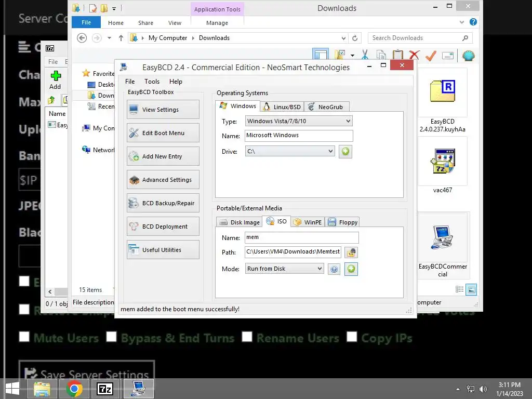The image size is (532, 399).
Task: Click the Search Downloads box
Action: pyautogui.click(x=420, y=38)
